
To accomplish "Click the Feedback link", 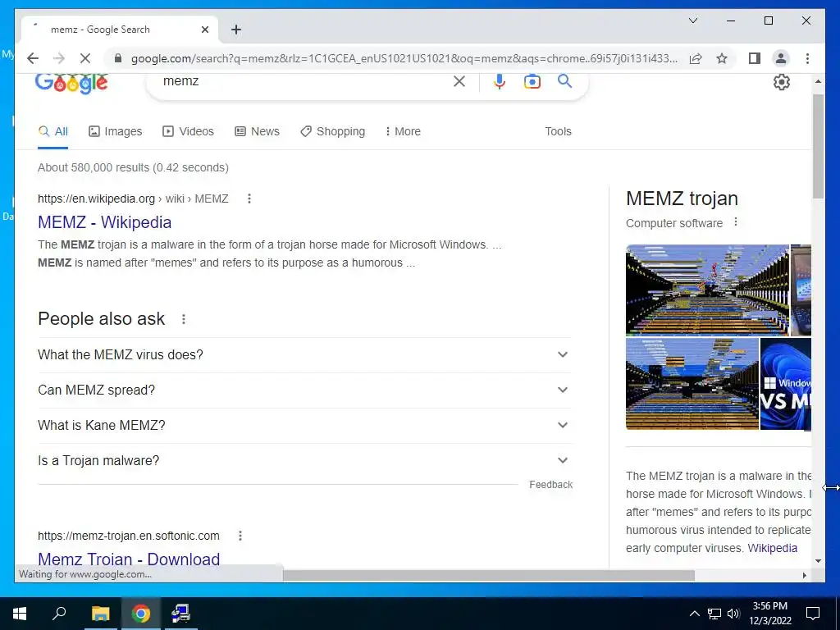I will tap(550, 485).
